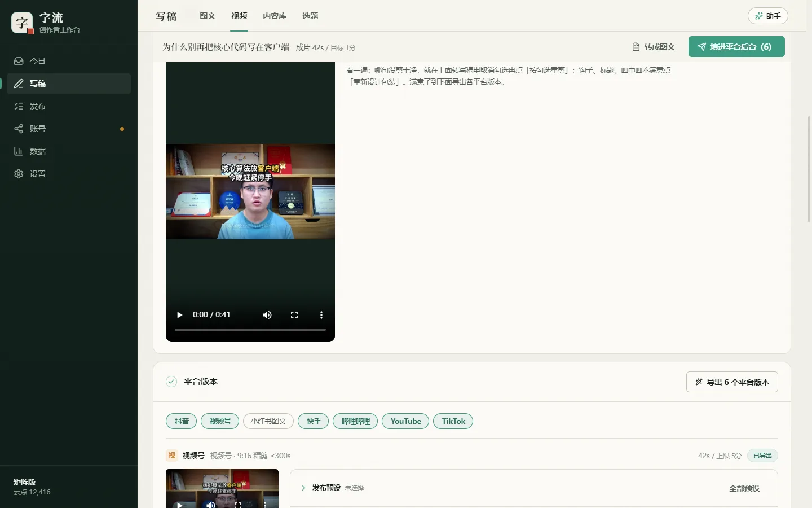Switch to the 选题 tab

coord(310,16)
